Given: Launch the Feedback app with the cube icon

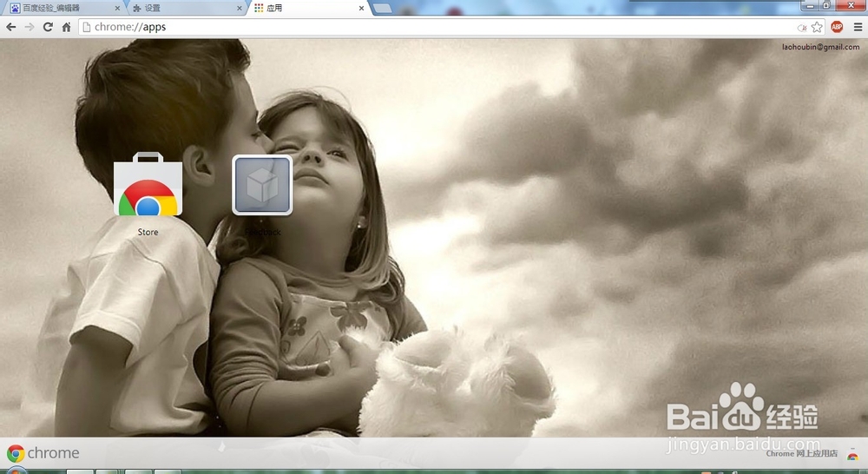Looking at the screenshot, I should pos(262,185).
